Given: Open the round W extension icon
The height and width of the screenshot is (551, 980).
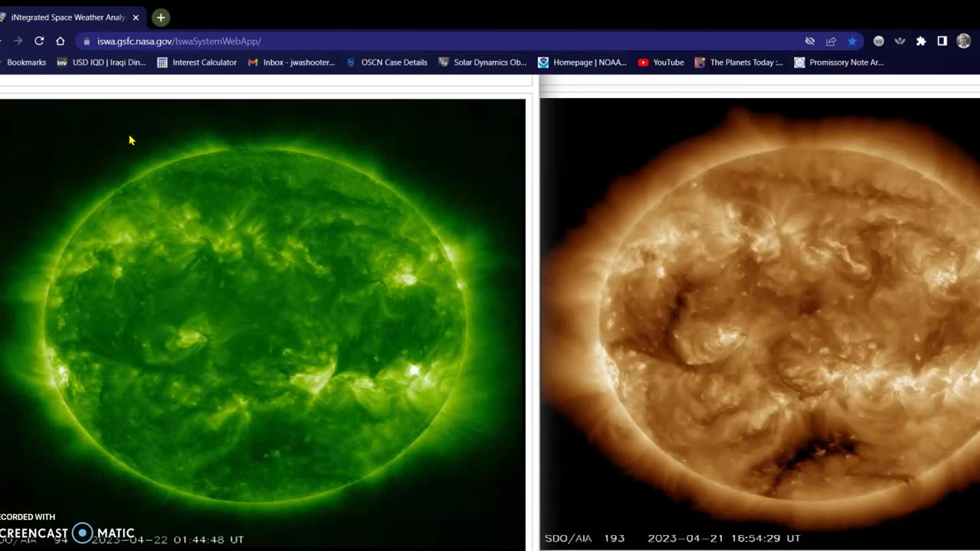Looking at the screenshot, I should 879,41.
